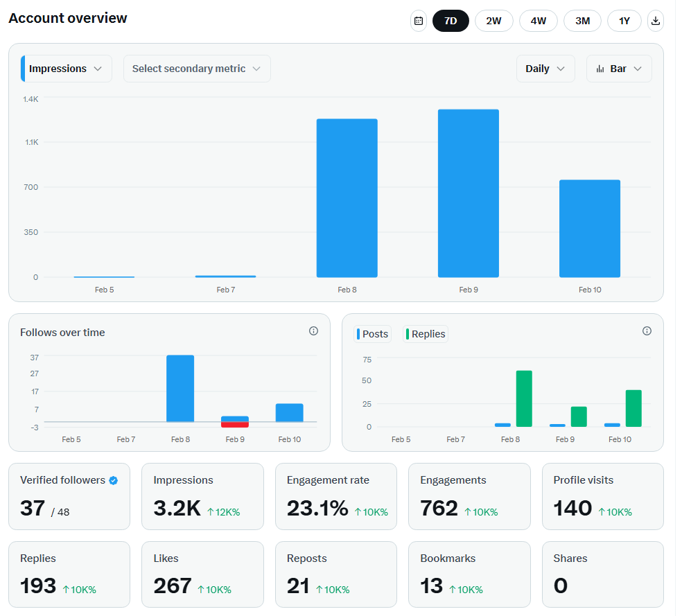Click the download analytics data icon
The height and width of the screenshot is (616, 682).
[655, 21]
